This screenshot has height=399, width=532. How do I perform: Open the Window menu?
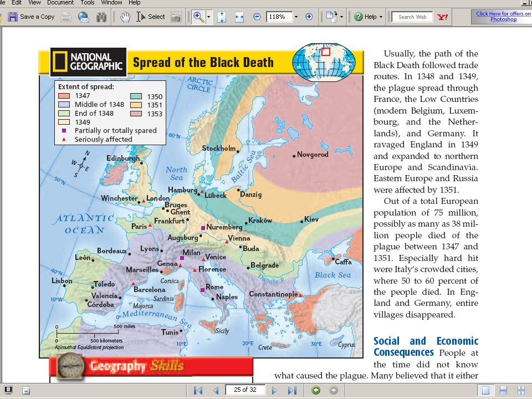(111, 2)
